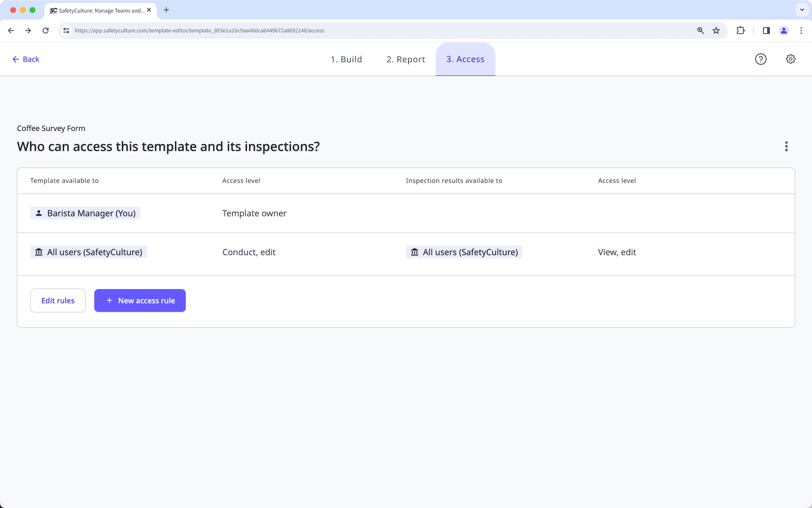Open the tab search chevron
Viewport: 812px width, 508px height.
(x=801, y=10)
